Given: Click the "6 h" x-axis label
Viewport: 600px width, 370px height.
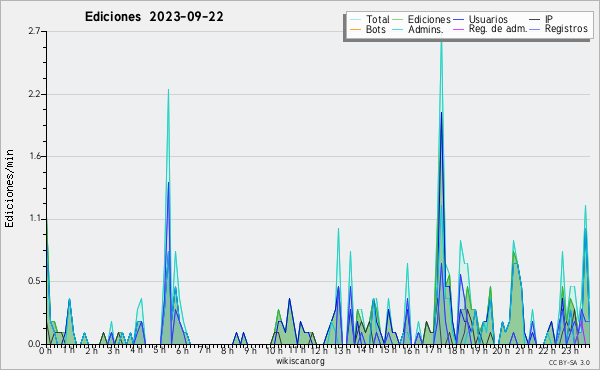Looking at the screenshot, I should pyautogui.click(x=182, y=350).
